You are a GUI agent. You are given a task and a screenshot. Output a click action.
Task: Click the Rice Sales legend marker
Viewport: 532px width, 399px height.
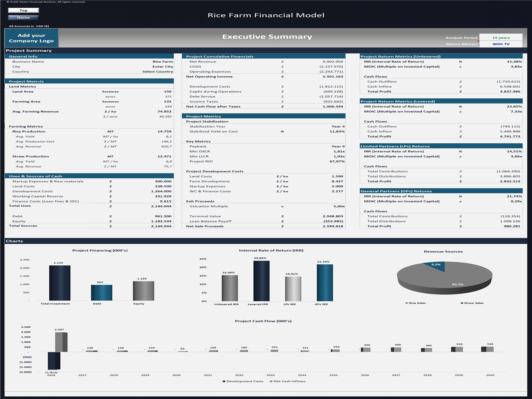[407, 303]
